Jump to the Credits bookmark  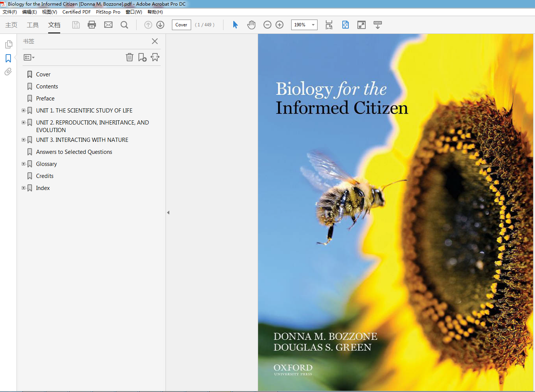tap(45, 176)
